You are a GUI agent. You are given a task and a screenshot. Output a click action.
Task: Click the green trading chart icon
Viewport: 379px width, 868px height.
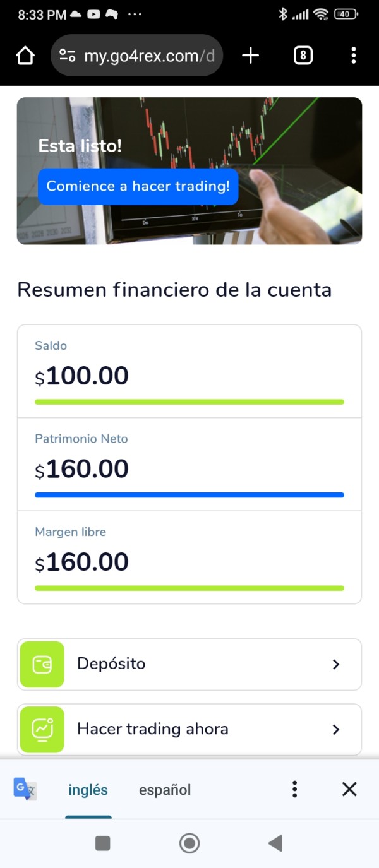pyautogui.click(x=42, y=729)
